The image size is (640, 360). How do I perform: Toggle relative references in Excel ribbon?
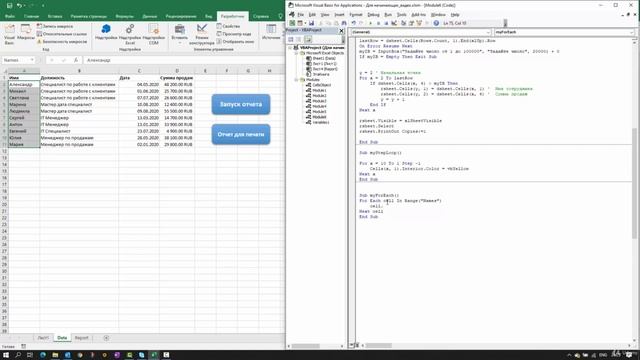62,34
